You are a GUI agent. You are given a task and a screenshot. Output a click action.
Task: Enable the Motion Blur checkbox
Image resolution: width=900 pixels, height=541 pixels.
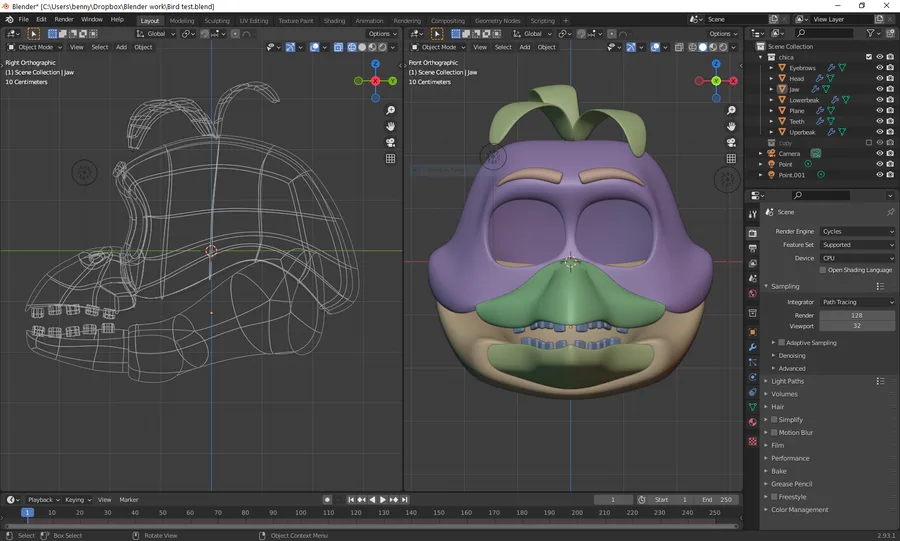click(774, 433)
